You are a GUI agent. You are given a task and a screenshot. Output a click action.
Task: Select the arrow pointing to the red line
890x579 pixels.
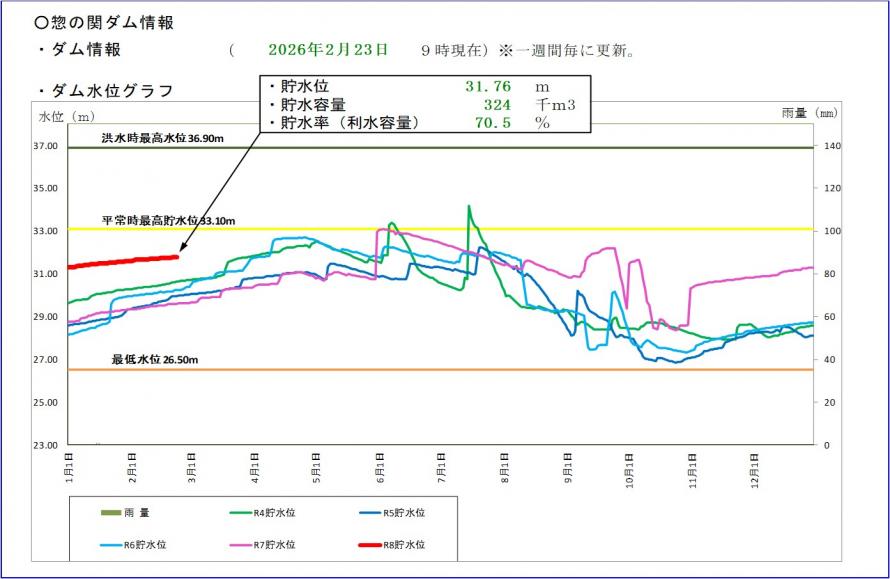click(220, 190)
